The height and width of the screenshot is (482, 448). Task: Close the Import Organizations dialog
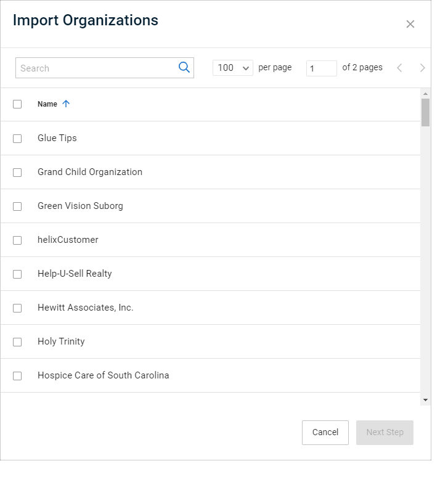tap(410, 24)
